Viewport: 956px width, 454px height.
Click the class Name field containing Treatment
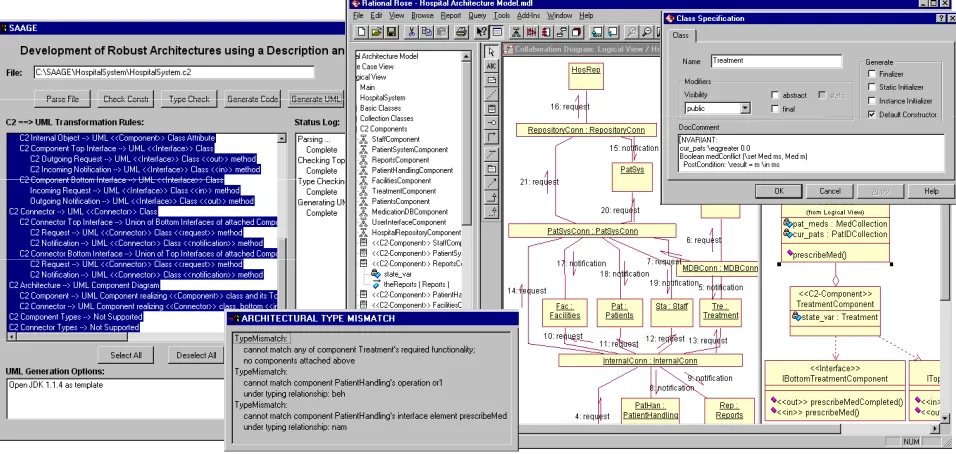tap(776, 61)
